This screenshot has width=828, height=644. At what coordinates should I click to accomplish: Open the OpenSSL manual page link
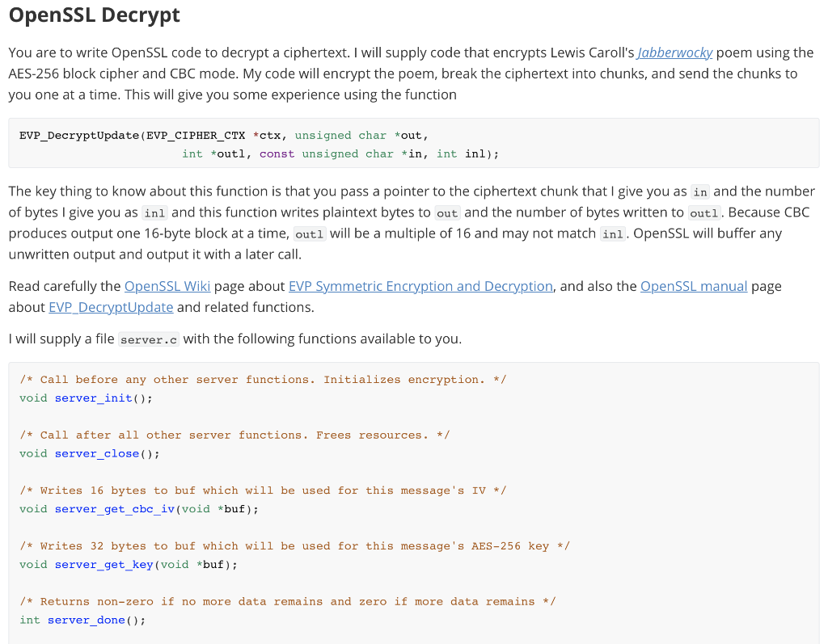[694, 286]
